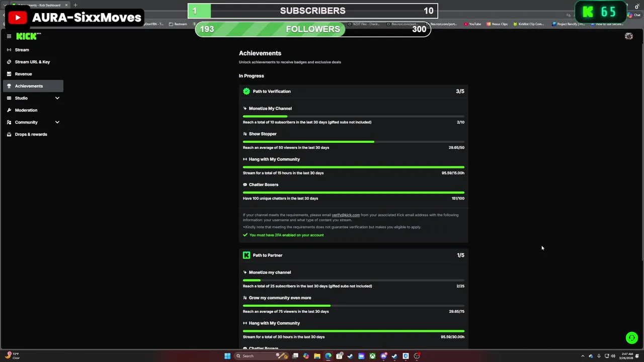The height and width of the screenshot is (362, 644).
Task: Open the profile avatar at top right
Action: coord(628,36)
